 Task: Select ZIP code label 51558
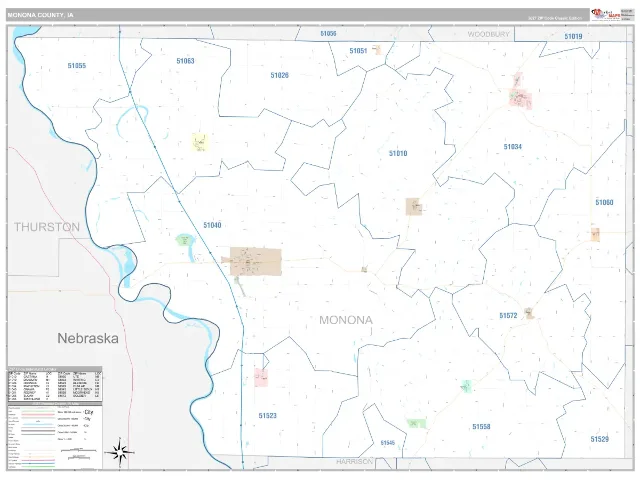481,427
